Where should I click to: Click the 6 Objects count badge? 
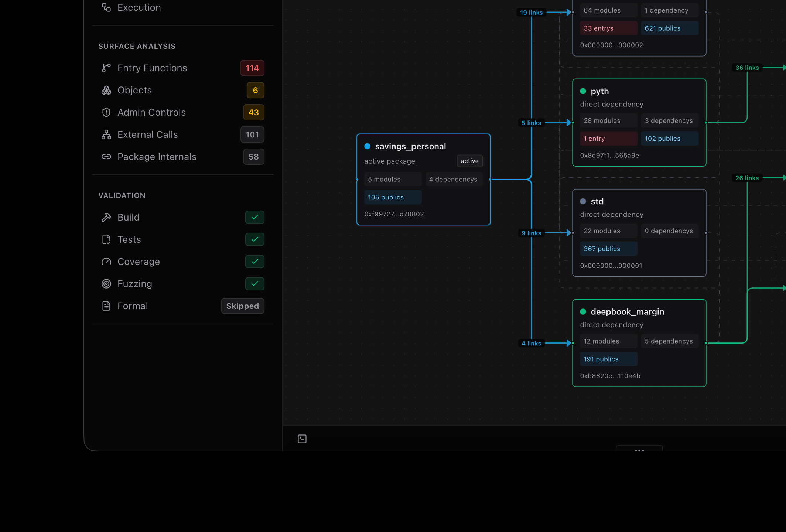(255, 90)
